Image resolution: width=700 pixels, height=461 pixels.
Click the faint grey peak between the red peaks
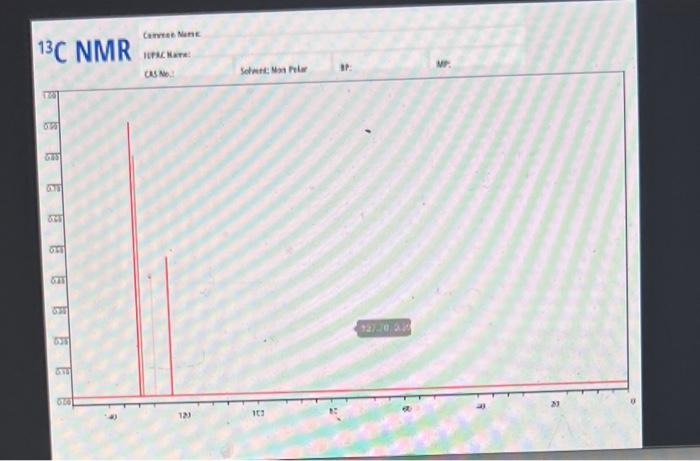coord(153,335)
